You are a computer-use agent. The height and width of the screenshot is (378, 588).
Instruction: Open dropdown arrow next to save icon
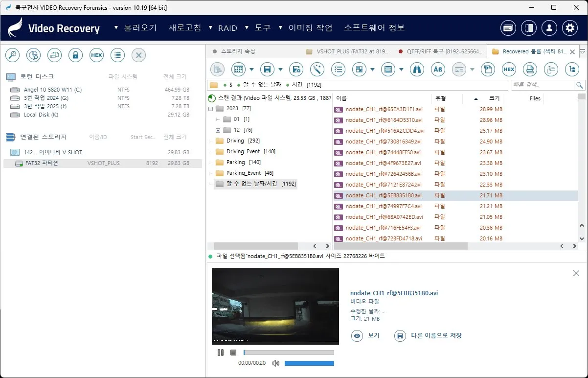point(280,70)
